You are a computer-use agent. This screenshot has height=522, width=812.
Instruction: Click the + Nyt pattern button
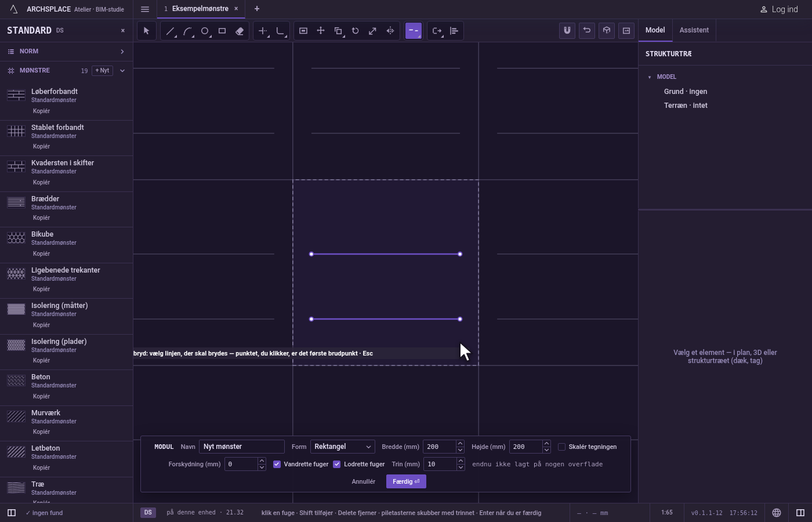click(x=102, y=71)
